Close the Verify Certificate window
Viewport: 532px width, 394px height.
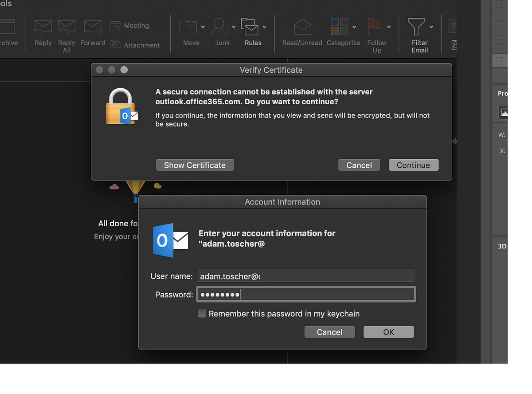(x=99, y=70)
